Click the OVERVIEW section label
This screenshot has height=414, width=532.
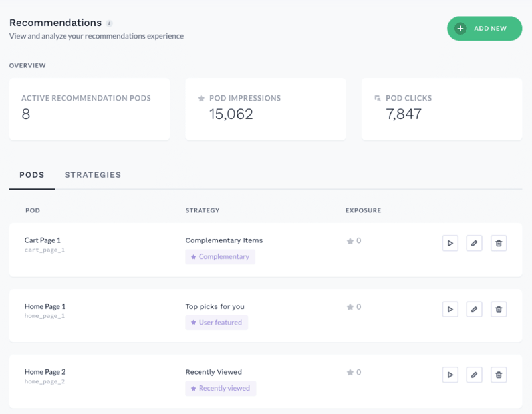pos(27,65)
